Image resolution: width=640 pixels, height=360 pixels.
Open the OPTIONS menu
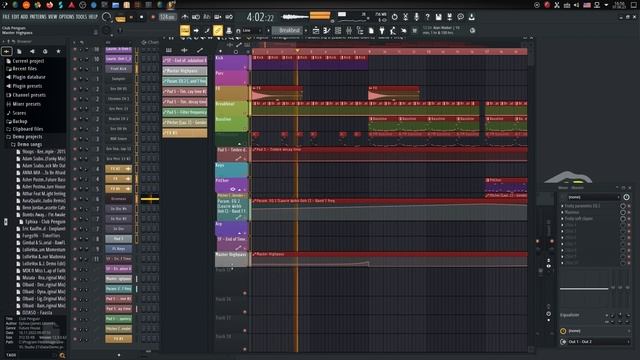point(67,17)
